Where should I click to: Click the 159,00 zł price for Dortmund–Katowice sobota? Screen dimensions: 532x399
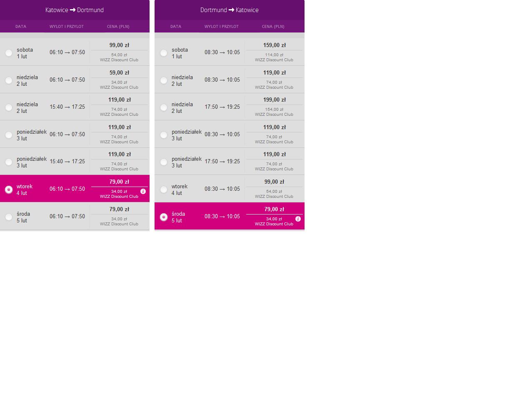[275, 45]
